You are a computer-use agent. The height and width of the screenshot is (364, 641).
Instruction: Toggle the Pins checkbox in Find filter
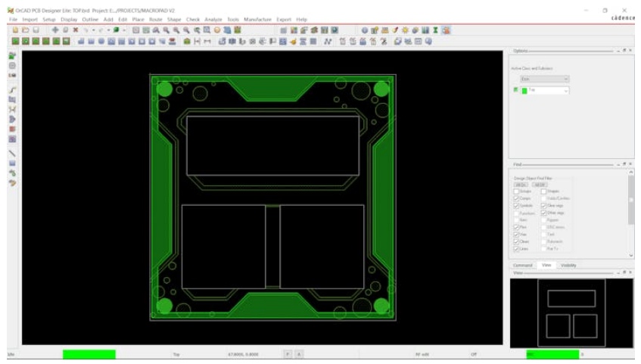(x=516, y=227)
